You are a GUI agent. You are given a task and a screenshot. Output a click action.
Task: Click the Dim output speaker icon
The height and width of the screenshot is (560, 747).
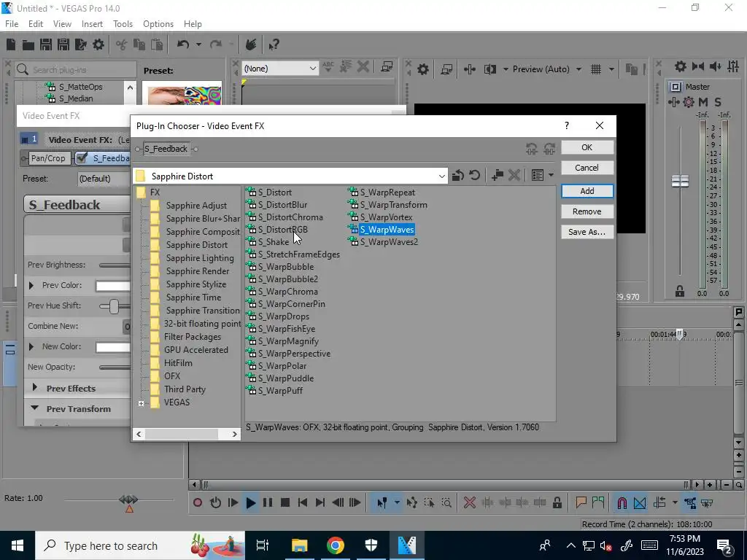tap(716, 66)
